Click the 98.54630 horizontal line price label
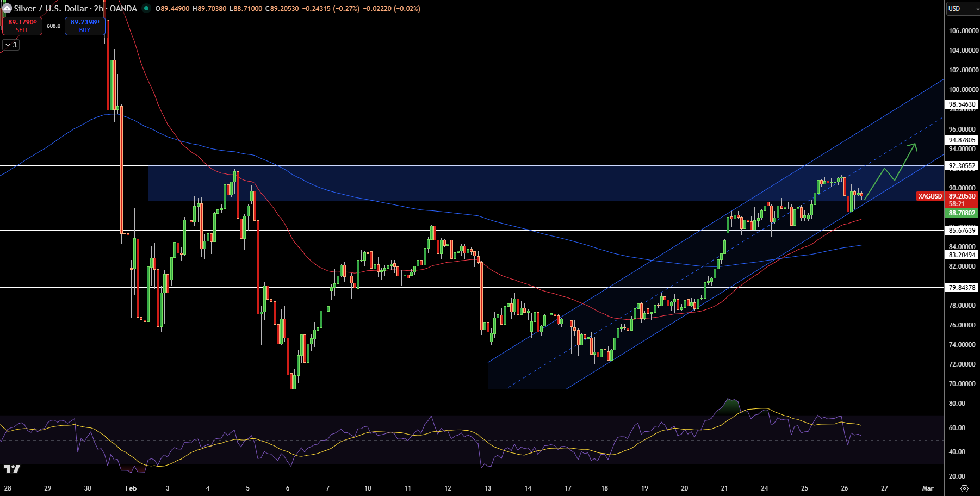 pyautogui.click(x=962, y=104)
